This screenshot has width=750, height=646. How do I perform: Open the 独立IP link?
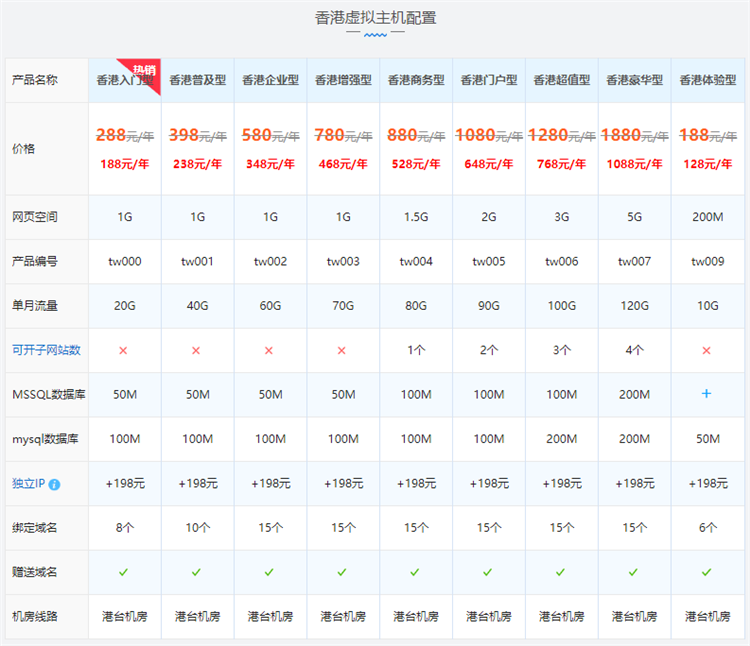[x=28, y=484]
